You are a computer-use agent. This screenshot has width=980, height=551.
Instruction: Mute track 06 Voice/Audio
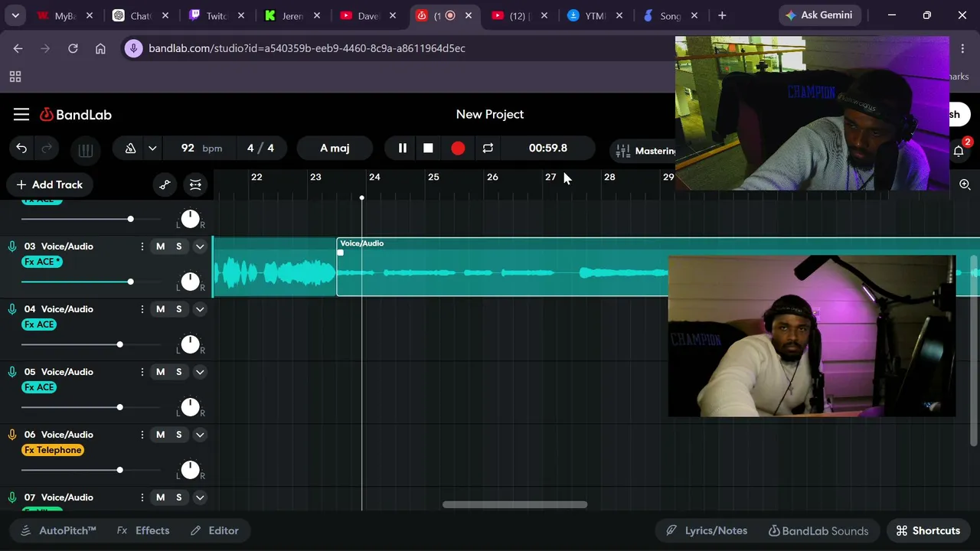160,435
